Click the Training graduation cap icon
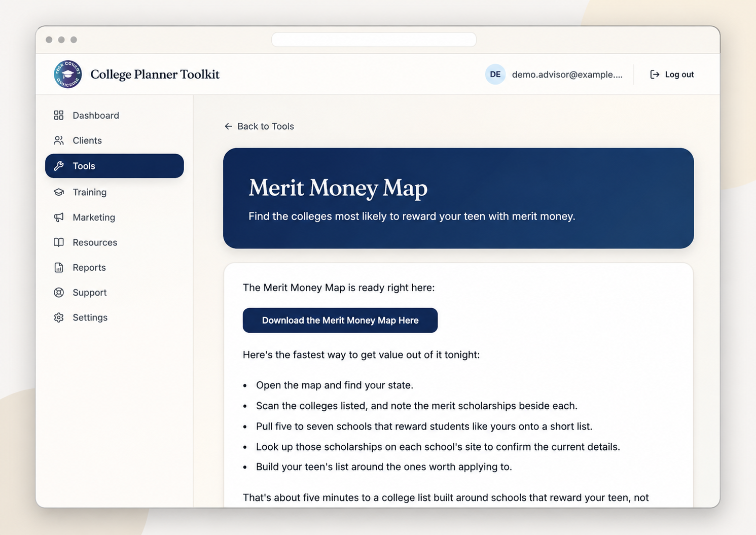 tap(59, 192)
